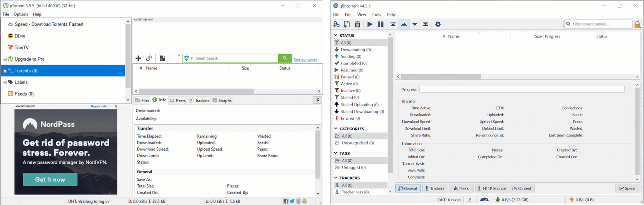Click the Add Torrent plus icon in µTorrent
The width and height of the screenshot is (644, 205).
coord(138,58)
